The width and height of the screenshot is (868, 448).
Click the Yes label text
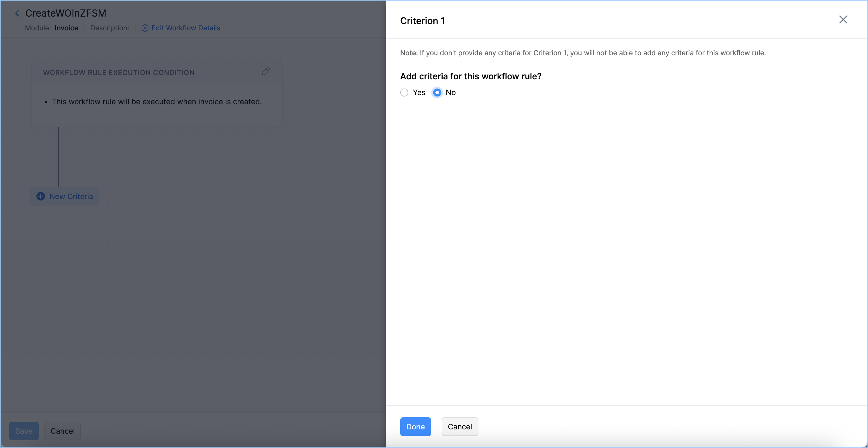pos(419,93)
